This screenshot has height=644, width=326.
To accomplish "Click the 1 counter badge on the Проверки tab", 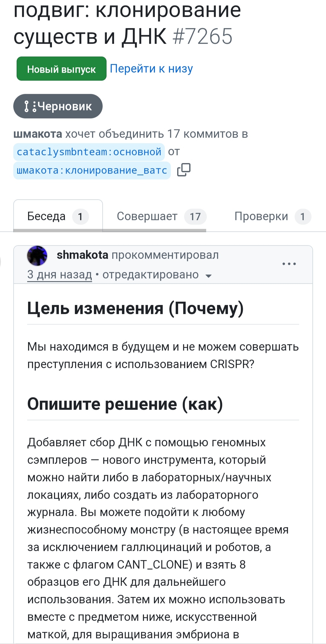I will [302, 217].
